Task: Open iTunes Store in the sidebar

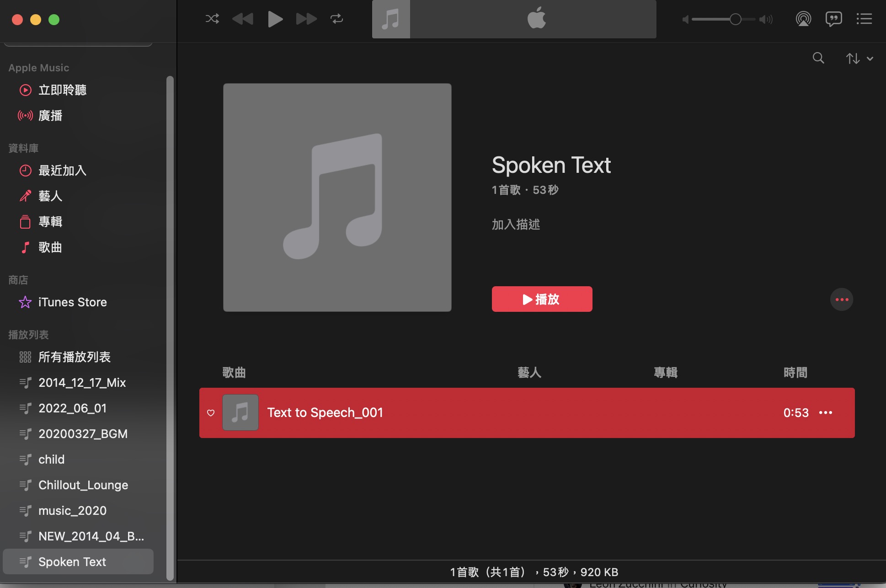Action: pyautogui.click(x=72, y=302)
